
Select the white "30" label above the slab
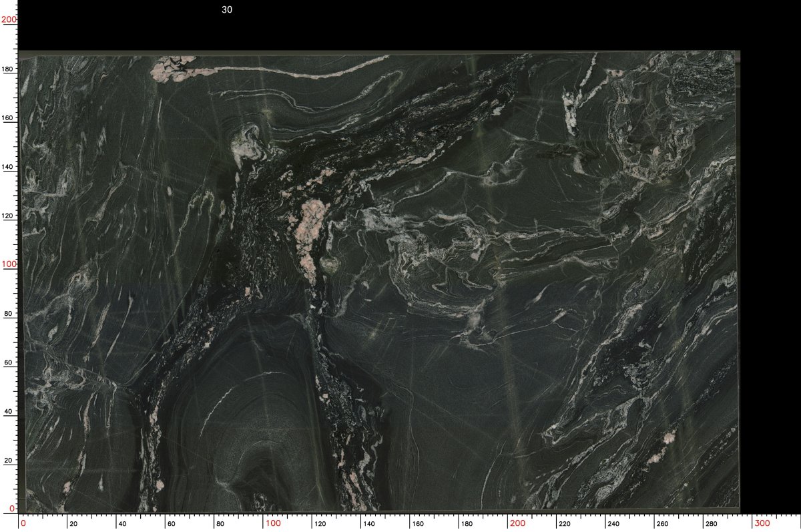click(227, 9)
